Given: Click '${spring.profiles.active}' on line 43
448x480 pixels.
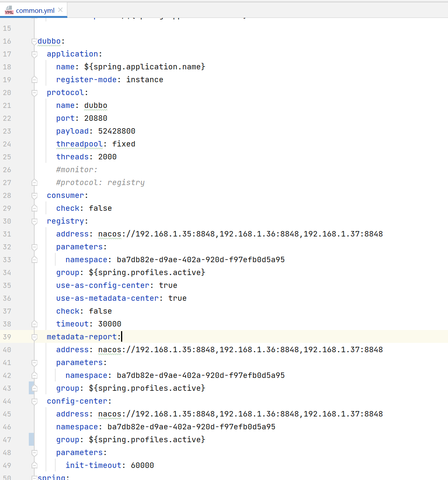Looking at the screenshot, I should pos(147,388).
